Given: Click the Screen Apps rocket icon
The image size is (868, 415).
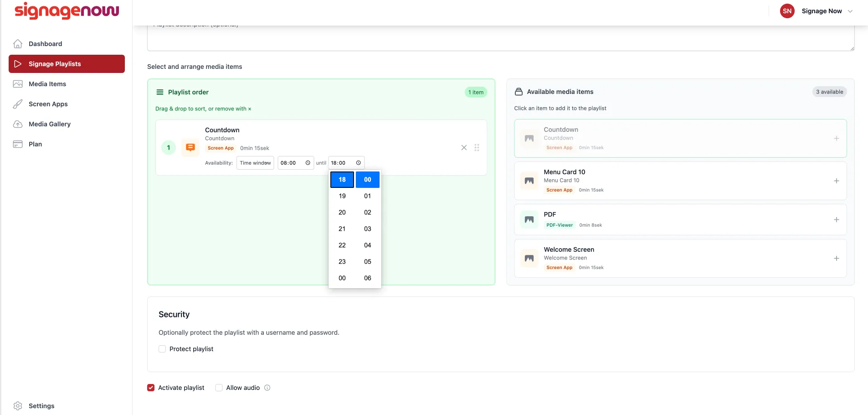Looking at the screenshot, I should tap(18, 104).
